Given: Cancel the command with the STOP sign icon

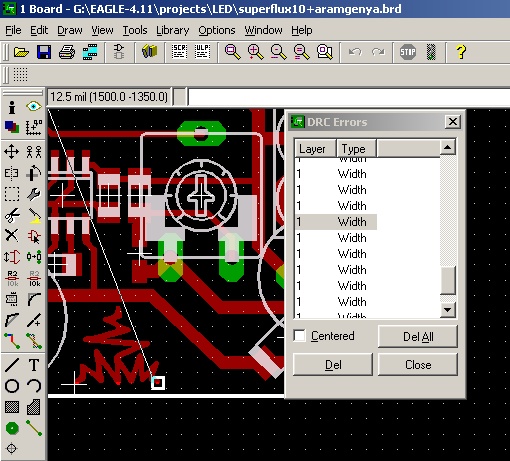Looking at the screenshot, I should (408, 52).
